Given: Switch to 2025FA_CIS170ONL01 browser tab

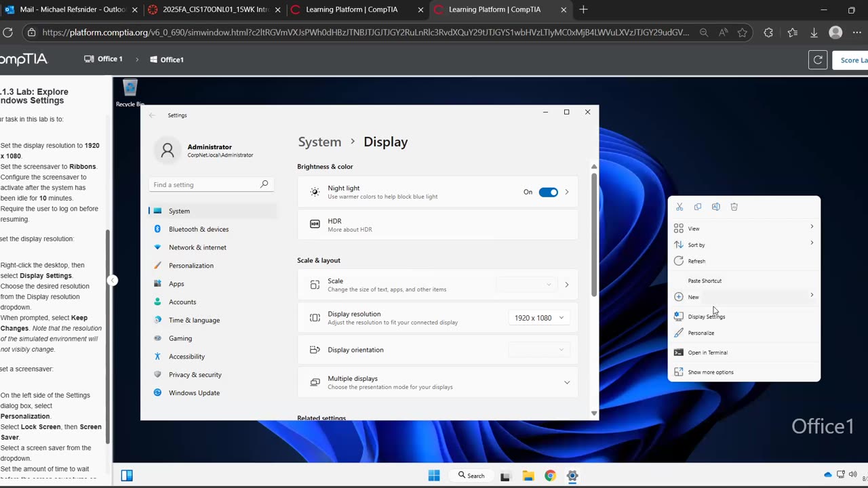Looking at the screenshot, I should coord(213,9).
